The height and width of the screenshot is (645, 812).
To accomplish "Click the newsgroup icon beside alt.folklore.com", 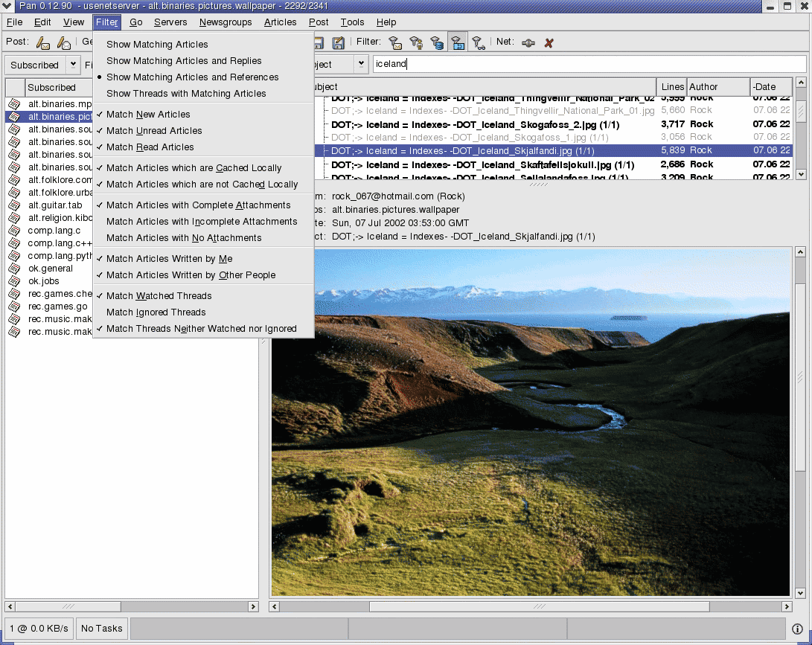I will click(x=14, y=180).
